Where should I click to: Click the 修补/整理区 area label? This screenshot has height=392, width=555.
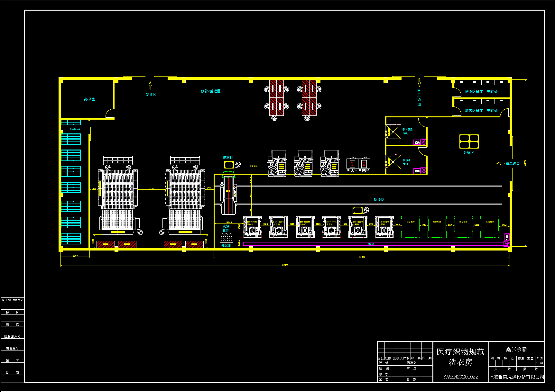point(211,91)
